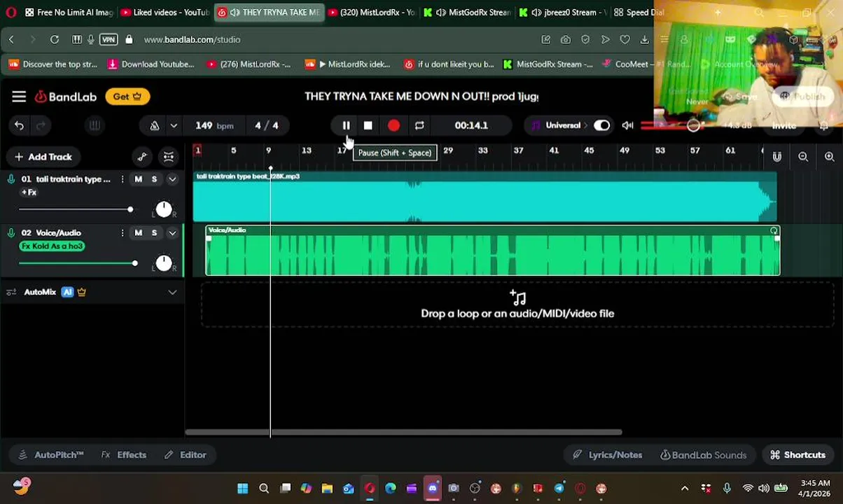Solo track 01 tali traktrain
This screenshot has width=843, height=504.
pyautogui.click(x=154, y=179)
